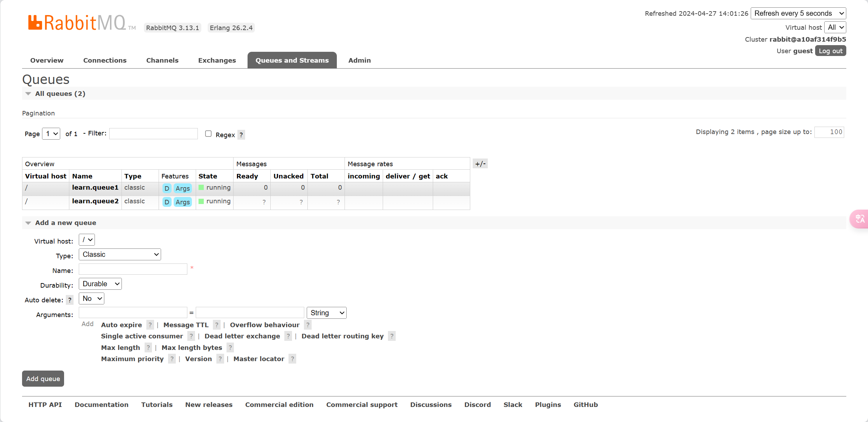Screen dimensions: 868x422
Task: Sort queues by Total column header
Action: (x=319, y=176)
